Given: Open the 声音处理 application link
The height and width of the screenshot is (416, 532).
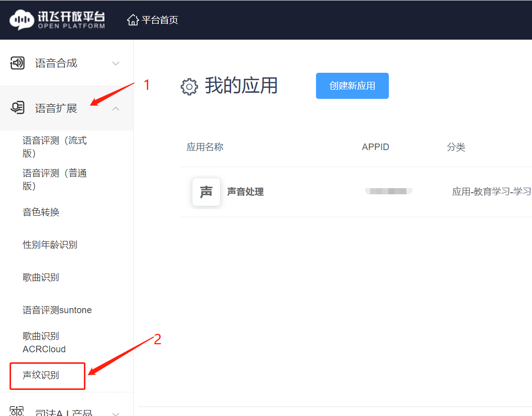Looking at the screenshot, I should point(245,192).
